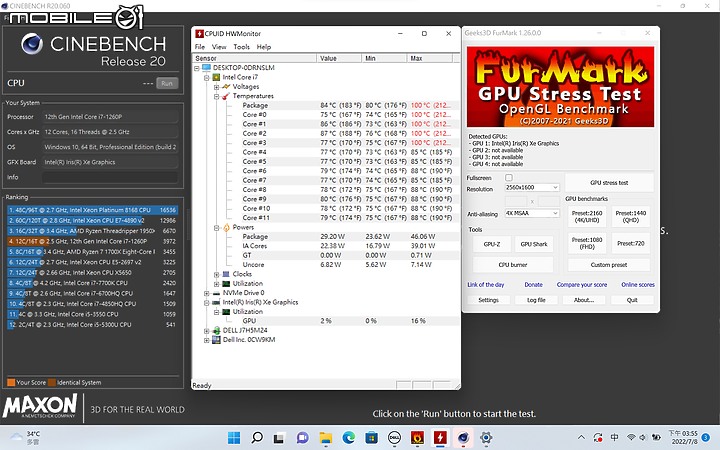Run FurMark Preset:1440 (QHD) benchmark
The image size is (720, 450).
pyautogui.click(x=631, y=216)
